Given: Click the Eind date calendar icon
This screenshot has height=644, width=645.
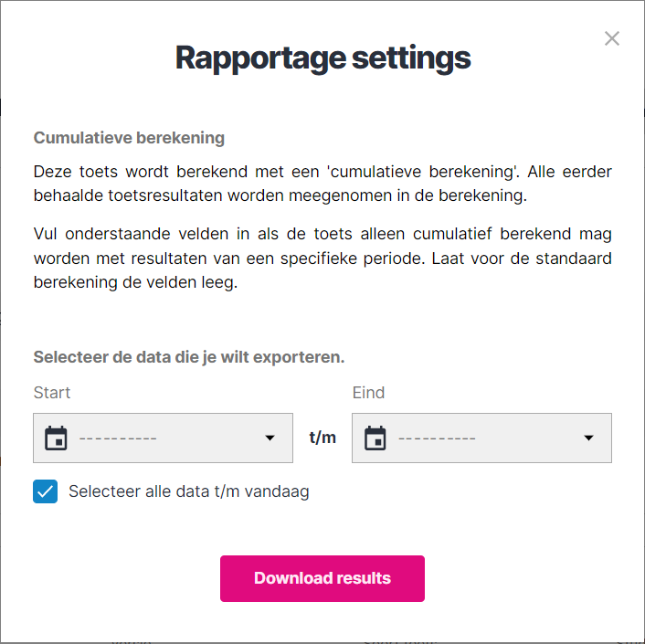Looking at the screenshot, I should [x=375, y=438].
